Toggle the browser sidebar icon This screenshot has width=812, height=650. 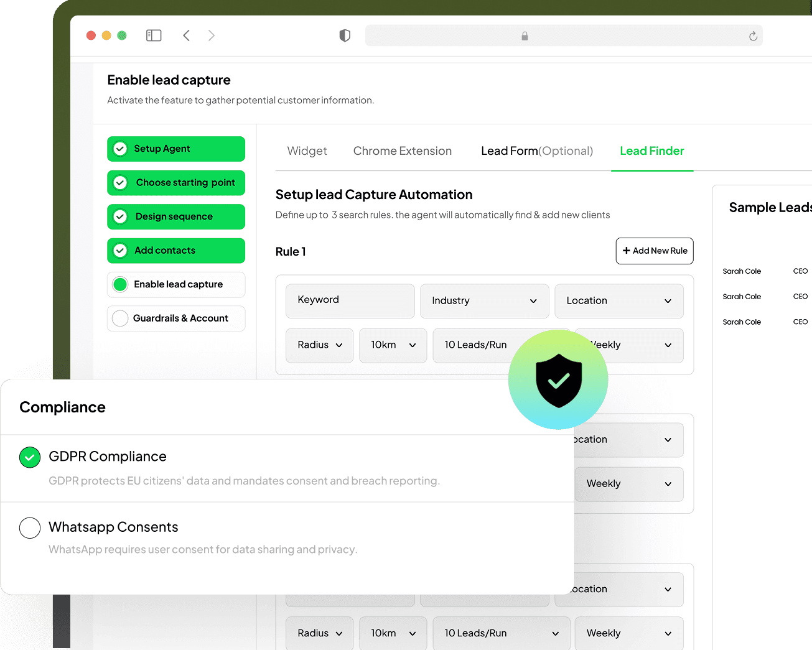[154, 35]
